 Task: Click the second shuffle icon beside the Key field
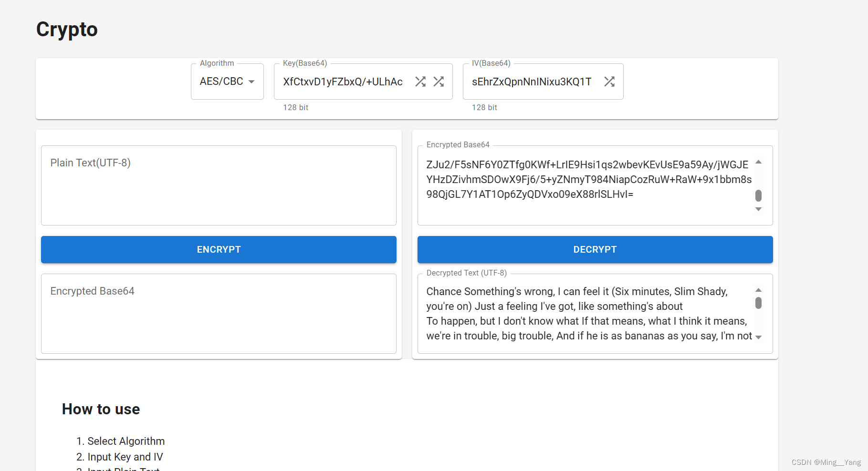[439, 82]
